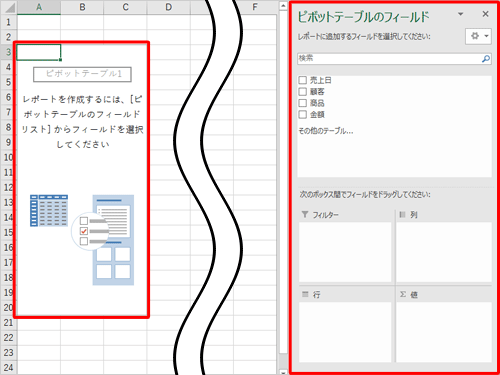
Task: Click the vertical scrollbar up arrow
Action: [x=283, y=5]
